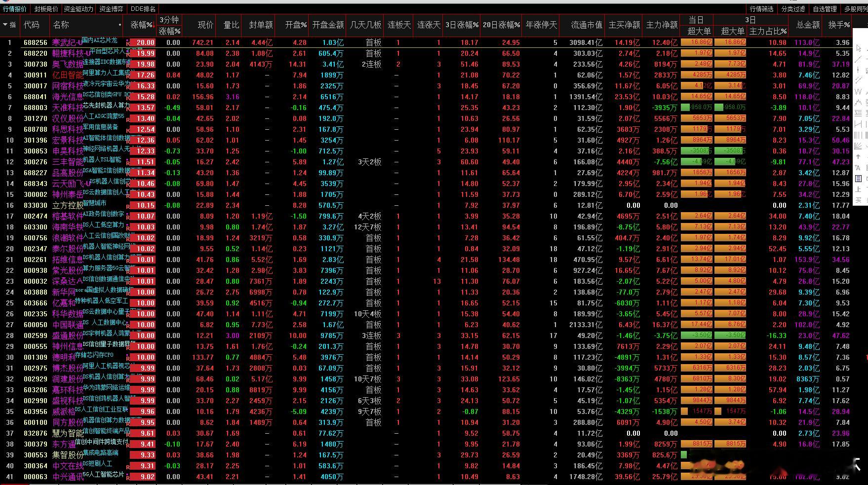Viewport: 868px width, 485px height.
Task: Select the trend line drawing tool
Action: (x=859, y=59)
